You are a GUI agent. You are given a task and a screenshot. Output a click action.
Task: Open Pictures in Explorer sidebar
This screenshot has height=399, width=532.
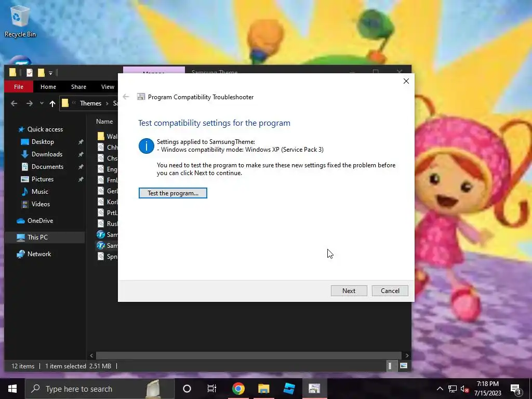tap(43, 179)
